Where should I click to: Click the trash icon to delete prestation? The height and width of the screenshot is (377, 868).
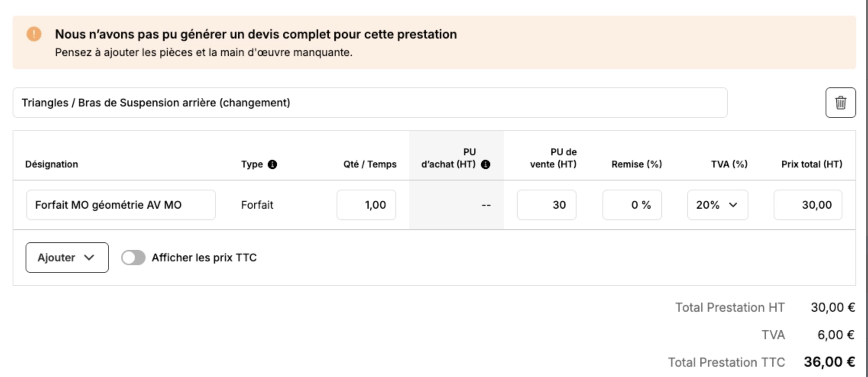pyautogui.click(x=840, y=103)
